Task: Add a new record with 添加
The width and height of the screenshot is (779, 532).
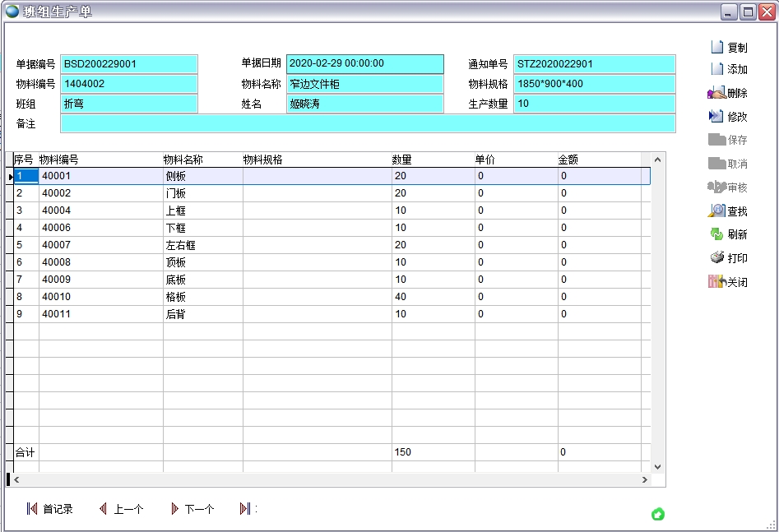Action: (717, 70)
